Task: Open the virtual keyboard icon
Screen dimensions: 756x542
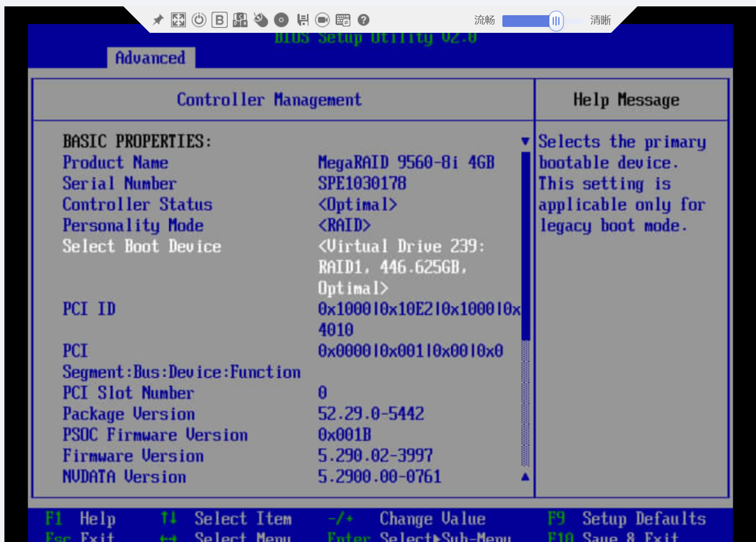Action: pos(343,20)
